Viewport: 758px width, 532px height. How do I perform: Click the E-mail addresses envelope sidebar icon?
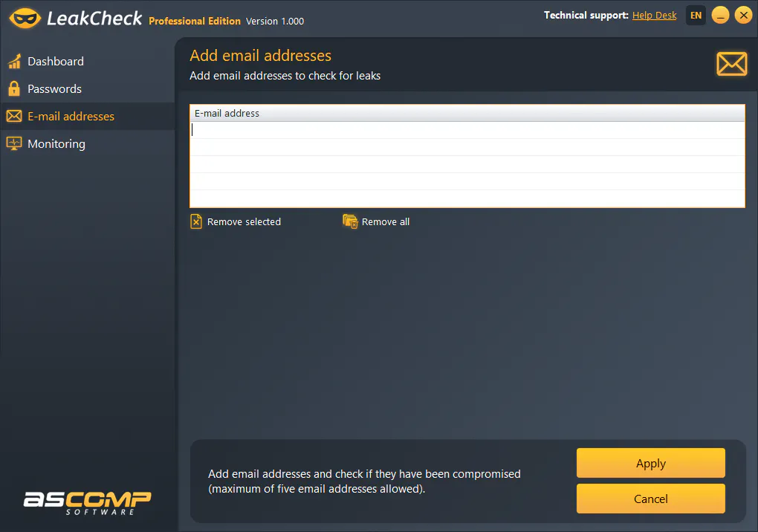[x=14, y=116]
